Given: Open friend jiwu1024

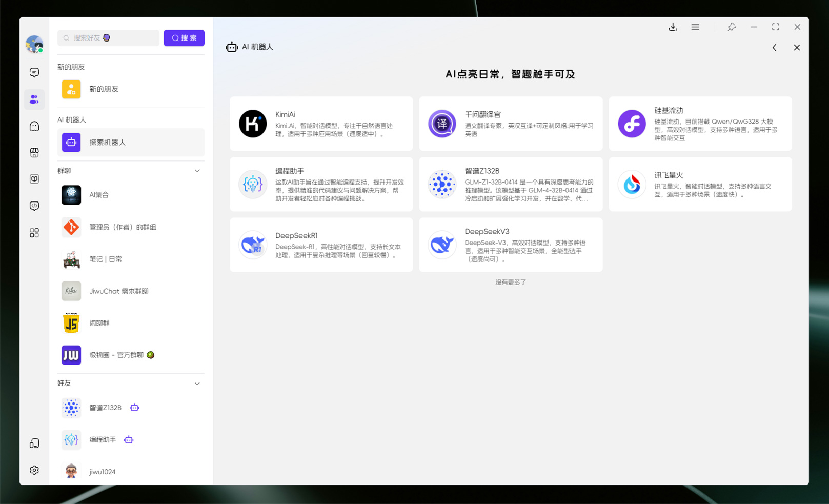Looking at the screenshot, I should [x=131, y=472].
